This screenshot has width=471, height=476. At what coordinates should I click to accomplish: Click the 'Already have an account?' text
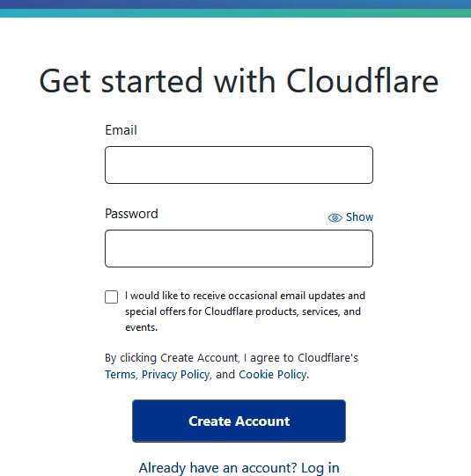217,468
